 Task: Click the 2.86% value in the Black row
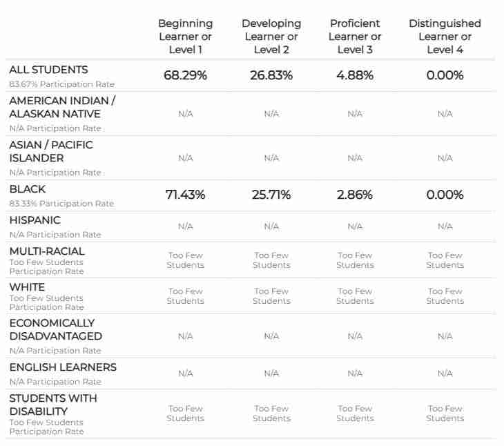pos(355,195)
